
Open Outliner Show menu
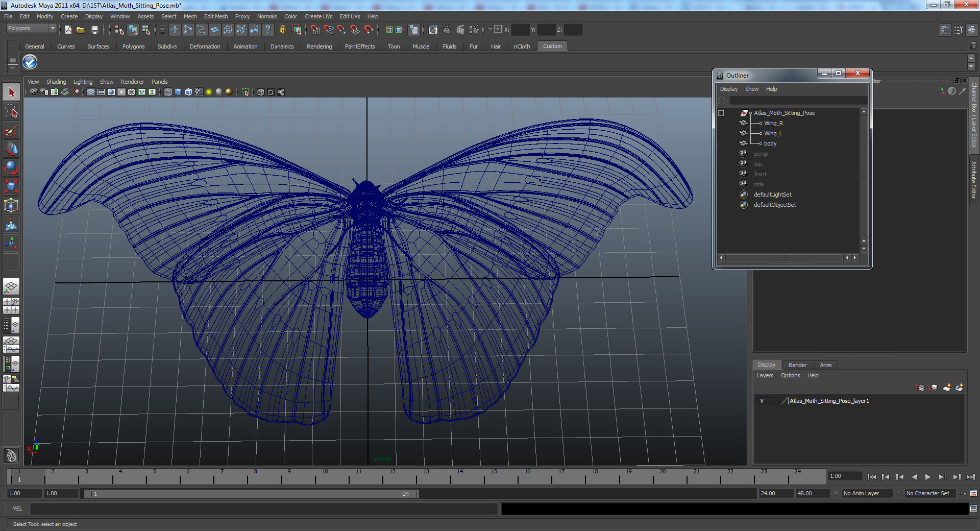click(751, 89)
